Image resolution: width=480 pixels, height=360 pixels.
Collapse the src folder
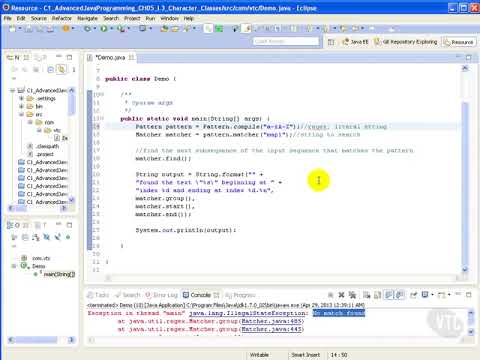(21, 114)
